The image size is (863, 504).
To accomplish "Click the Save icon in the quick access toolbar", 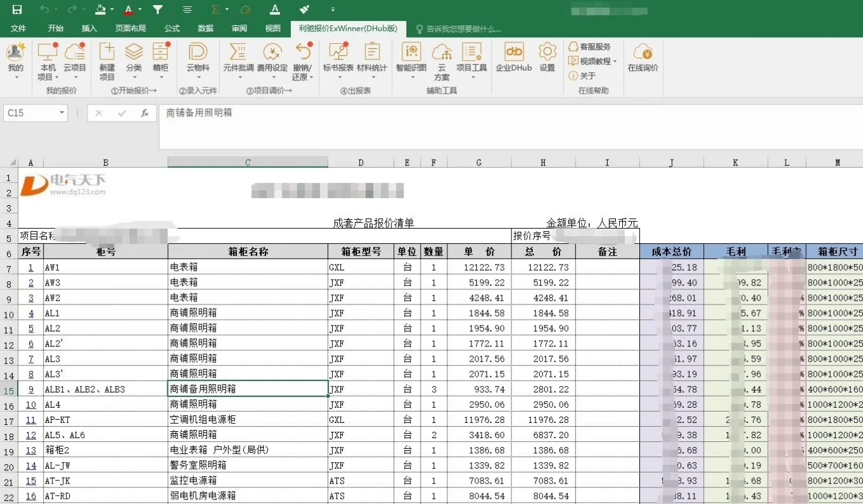I will click(17, 9).
